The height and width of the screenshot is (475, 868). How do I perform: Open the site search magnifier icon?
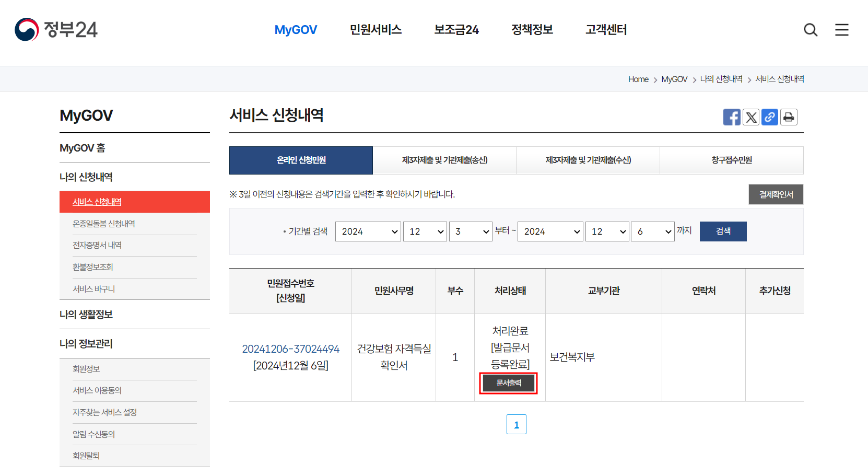point(810,30)
